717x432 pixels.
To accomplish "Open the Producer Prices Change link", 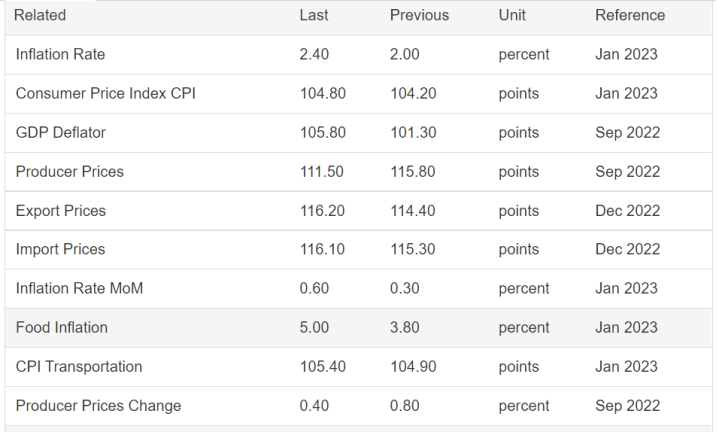I will 98,405.
